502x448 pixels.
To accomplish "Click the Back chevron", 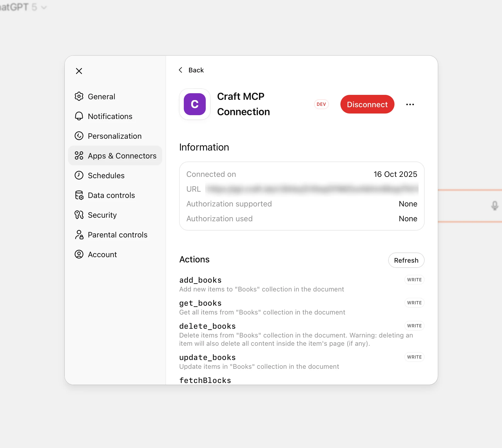I will point(181,70).
